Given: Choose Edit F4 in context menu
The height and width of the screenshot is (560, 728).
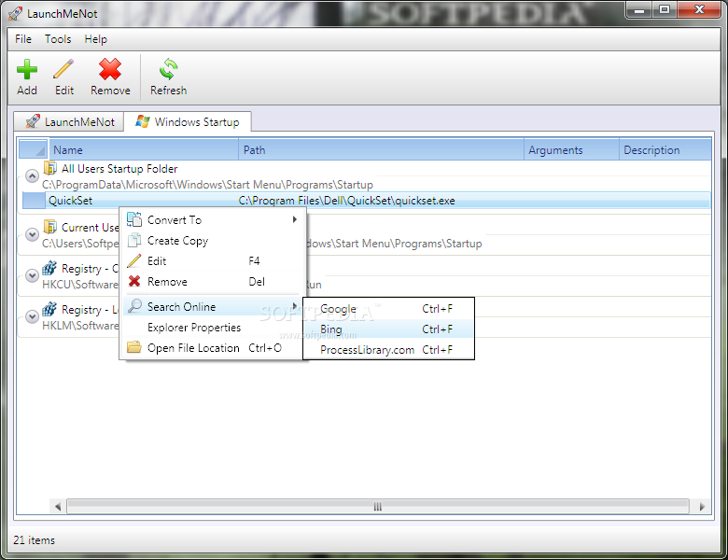Looking at the screenshot, I should pos(213,261).
